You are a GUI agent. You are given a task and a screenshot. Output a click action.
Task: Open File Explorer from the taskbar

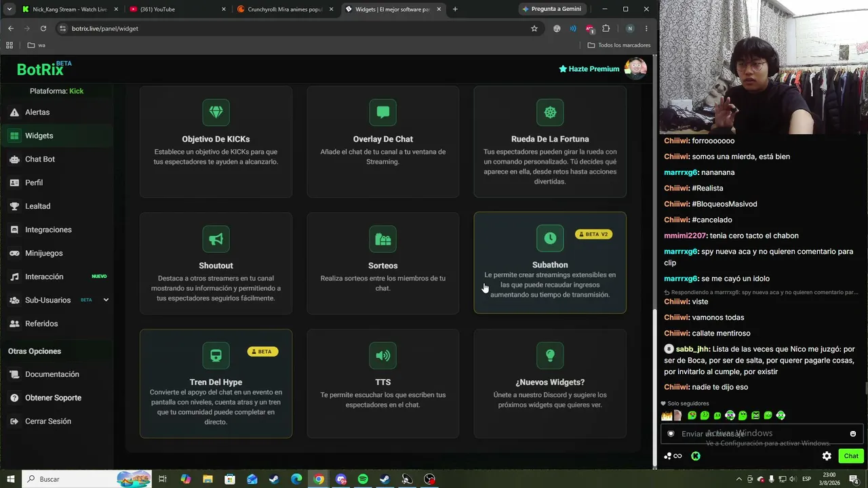pyautogui.click(x=208, y=479)
